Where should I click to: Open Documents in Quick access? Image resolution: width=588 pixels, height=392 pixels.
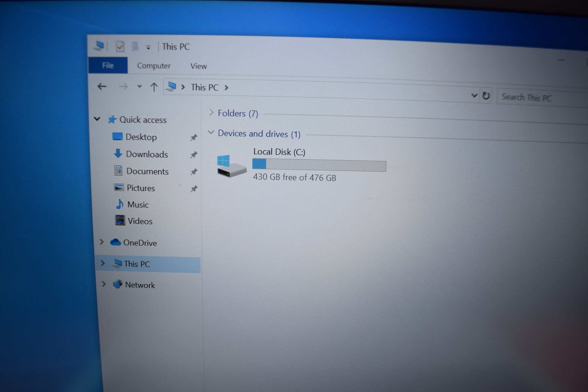(x=147, y=171)
